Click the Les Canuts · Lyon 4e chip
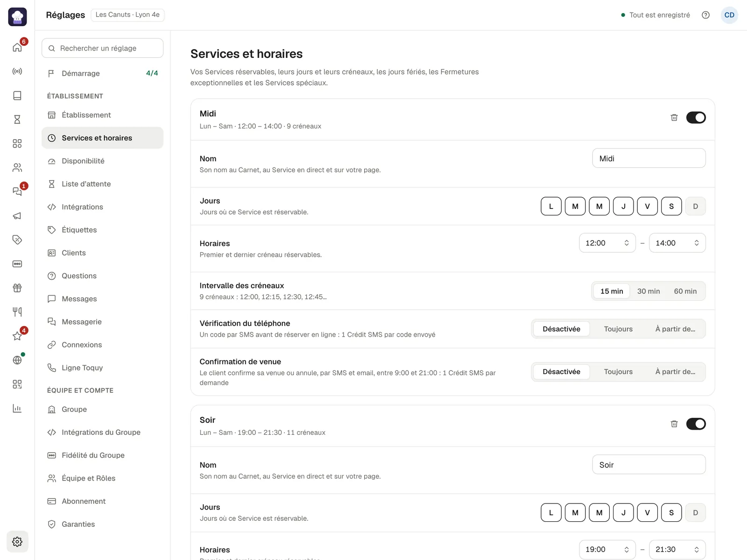747x560 pixels. pyautogui.click(x=127, y=15)
